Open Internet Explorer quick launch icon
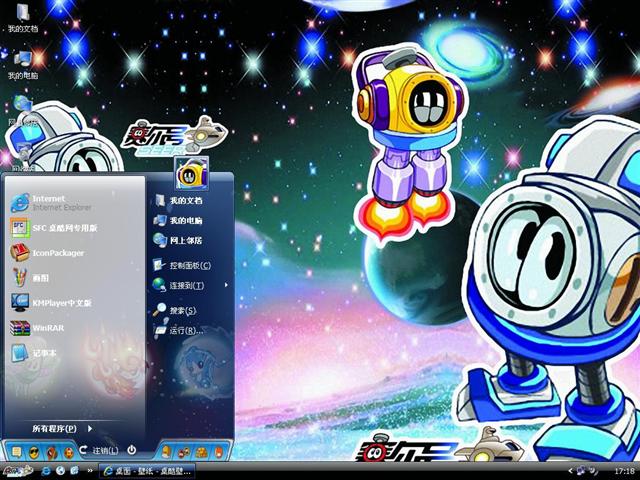The height and width of the screenshot is (480, 640). 46,471
